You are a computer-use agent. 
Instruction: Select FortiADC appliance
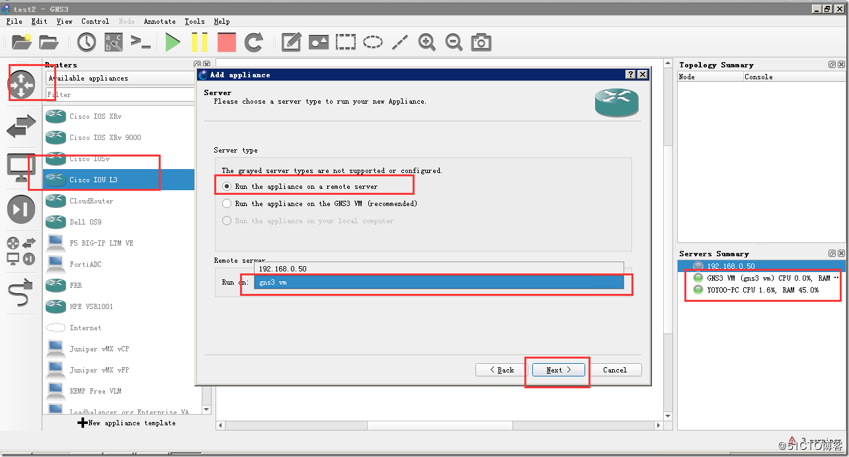[x=119, y=264]
